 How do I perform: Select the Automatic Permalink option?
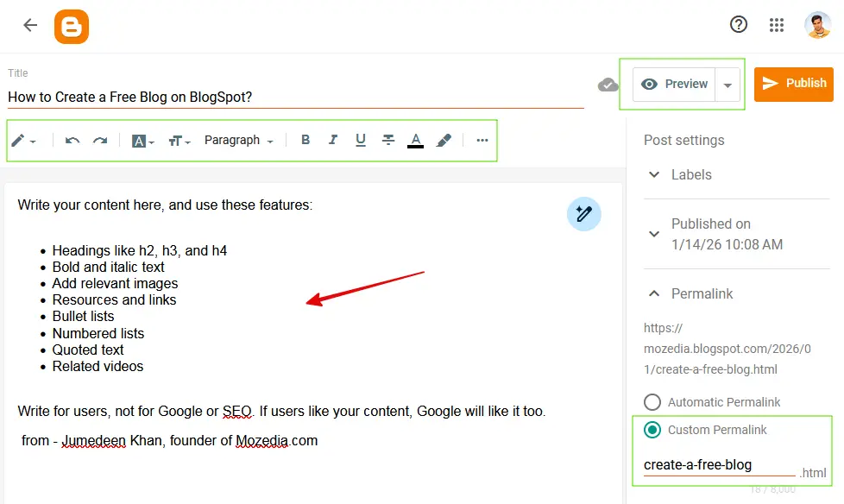[x=652, y=402]
